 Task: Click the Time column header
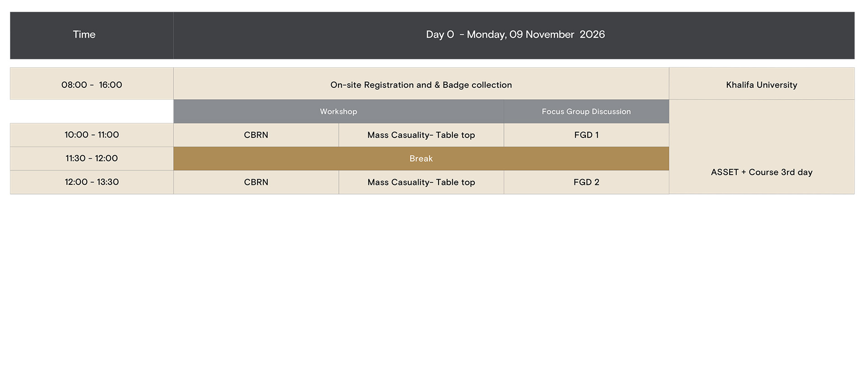(x=84, y=35)
